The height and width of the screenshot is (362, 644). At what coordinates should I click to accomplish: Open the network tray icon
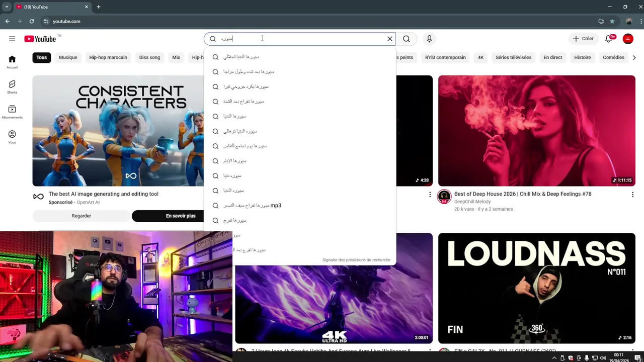595,358
